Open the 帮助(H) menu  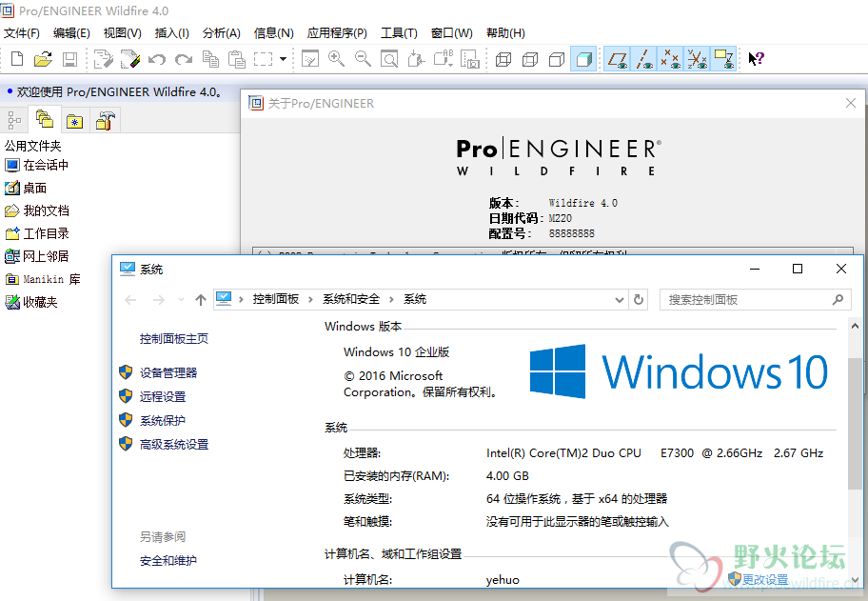tap(505, 33)
